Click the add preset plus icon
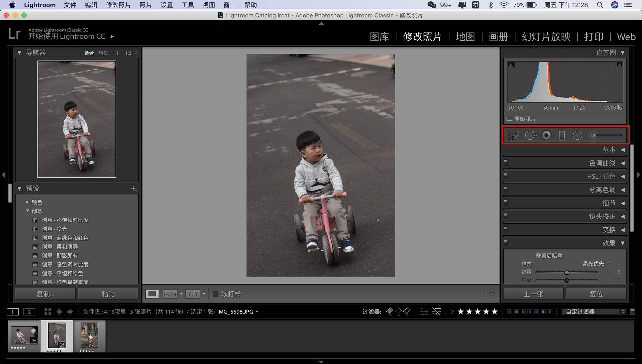Screen dimensions: 642x364 (x=133, y=189)
